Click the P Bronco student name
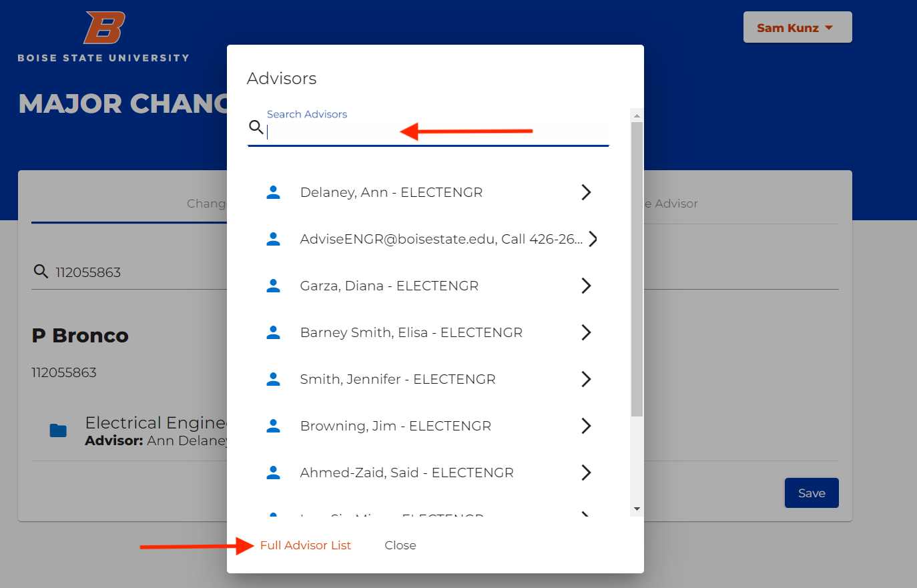Viewport: 917px width, 588px height. point(80,336)
